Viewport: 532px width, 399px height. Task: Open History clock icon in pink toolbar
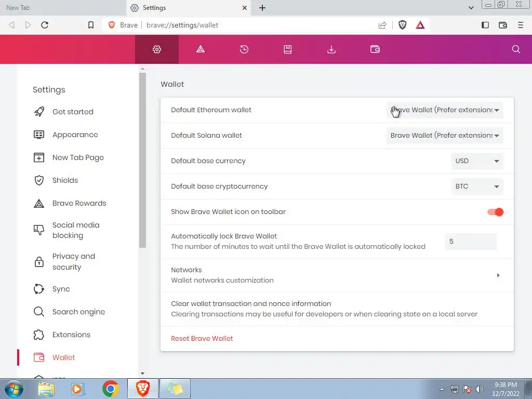(244, 49)
